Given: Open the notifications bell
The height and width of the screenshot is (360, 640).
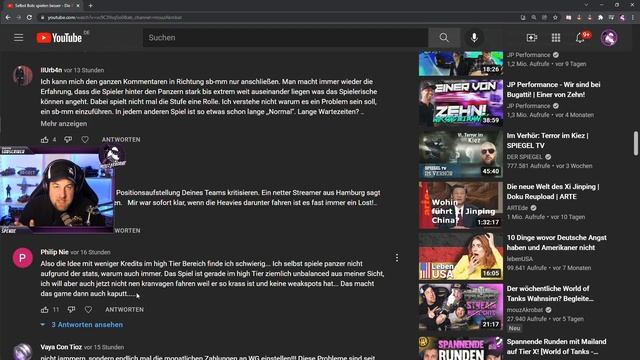Looking at the screenshot, I should 580,38.
